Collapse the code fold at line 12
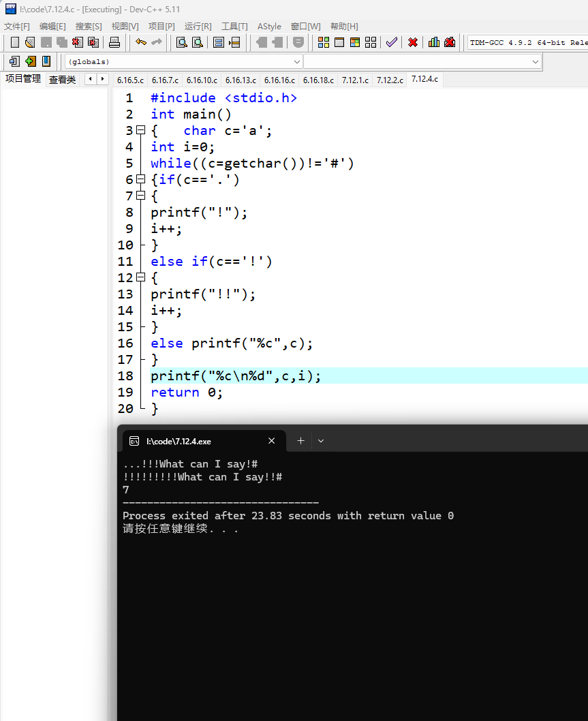Screen dimensions: 588x721 (x=141, y=277)
